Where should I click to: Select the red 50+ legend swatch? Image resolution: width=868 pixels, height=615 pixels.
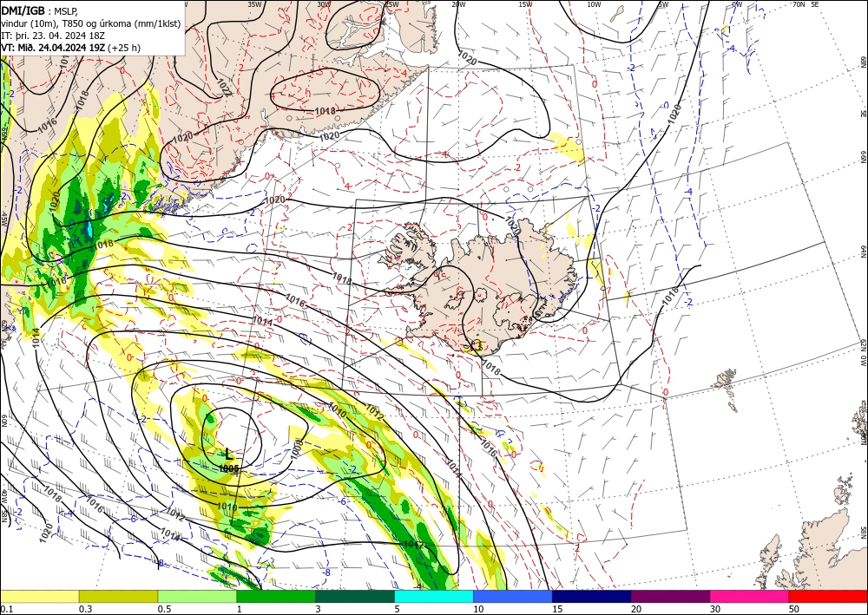(x=828, y=596)
